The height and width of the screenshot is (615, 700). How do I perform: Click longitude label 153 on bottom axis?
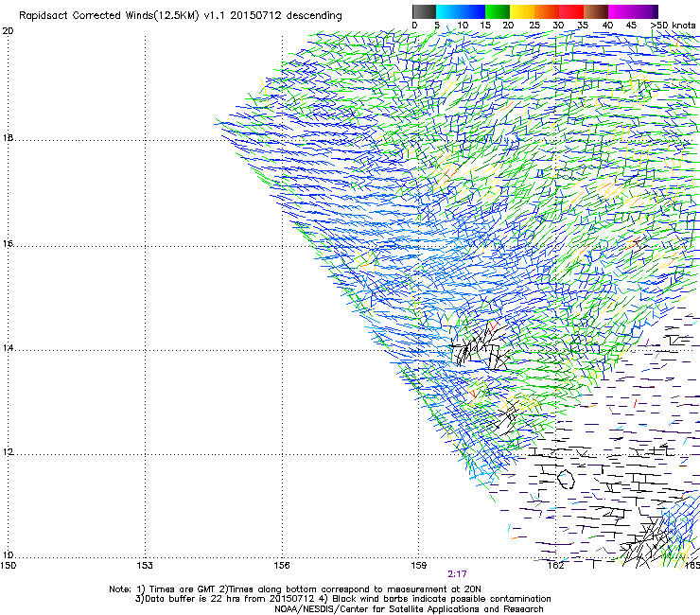pyautogui.click(x=145, y=566)
